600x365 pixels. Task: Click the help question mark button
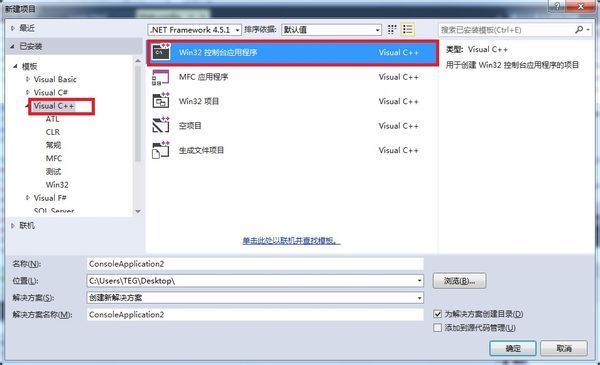[557, 6]
